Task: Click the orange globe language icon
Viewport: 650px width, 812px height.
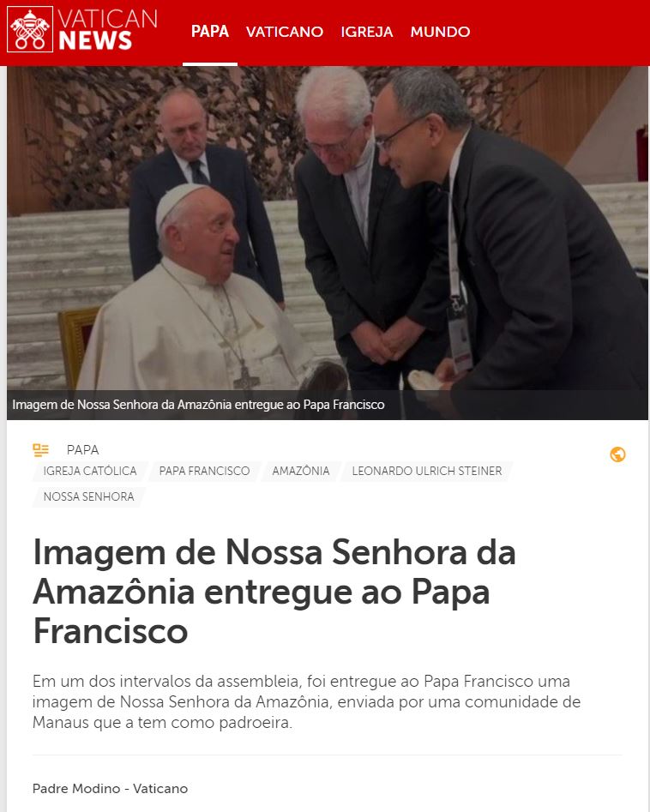Action: [617, 454]
